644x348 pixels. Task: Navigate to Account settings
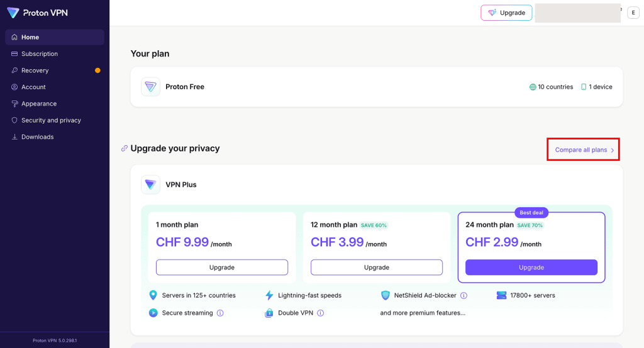pos(55,87)
